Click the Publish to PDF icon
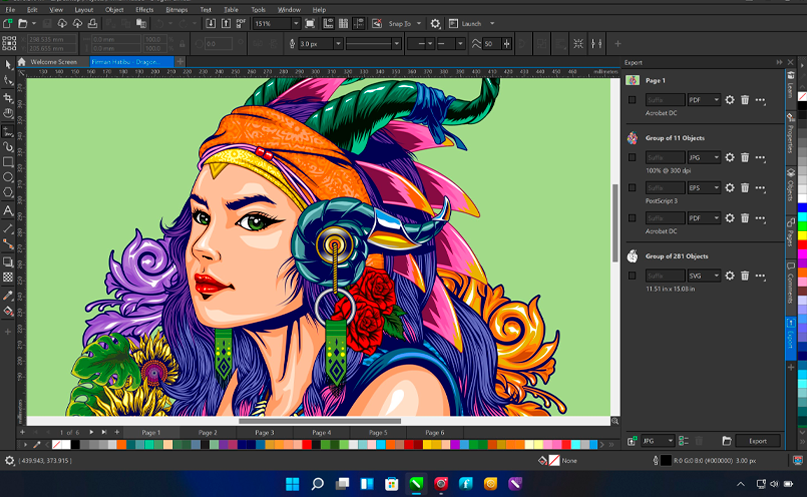Image resolution: width=807 pixels, height=497 pixels. 241,24
